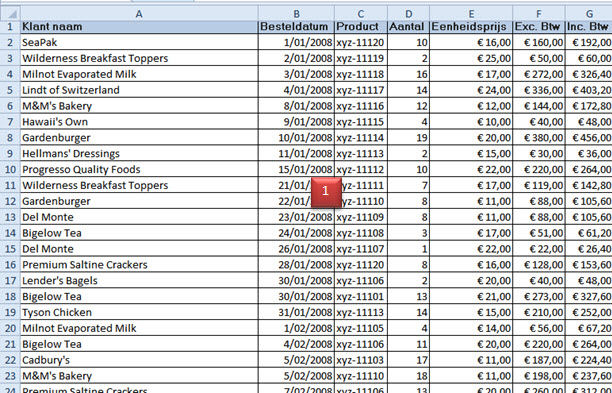The width and height of the screenshot is (612, 393).
Task: Select 'Gardenburger' in row 12
Action: [139, 201]
